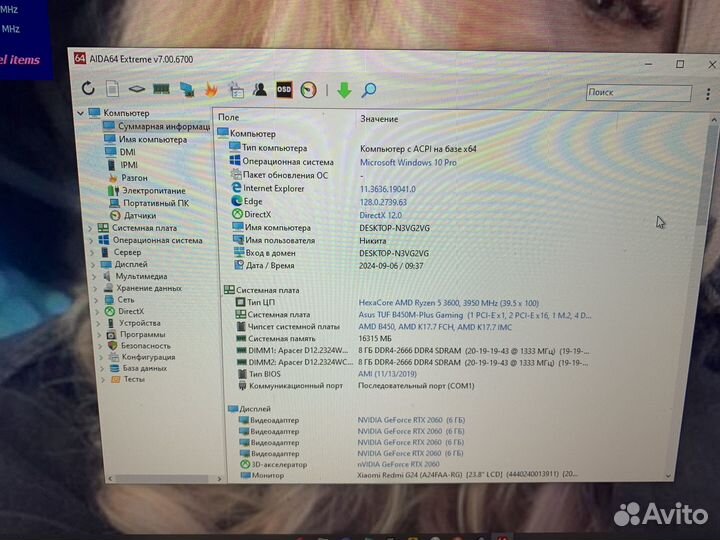Click the Значение column header
Image resolution: width=720 pixels, height=540 pixels.
click(x=379, y=119)
